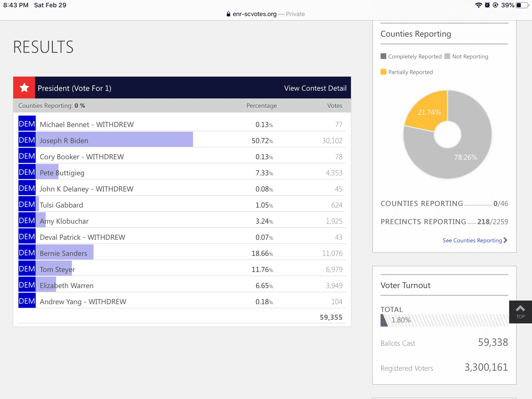Click the padlock icon in address bar
Viewport: 532px width, 399px height.
(228, 14)
